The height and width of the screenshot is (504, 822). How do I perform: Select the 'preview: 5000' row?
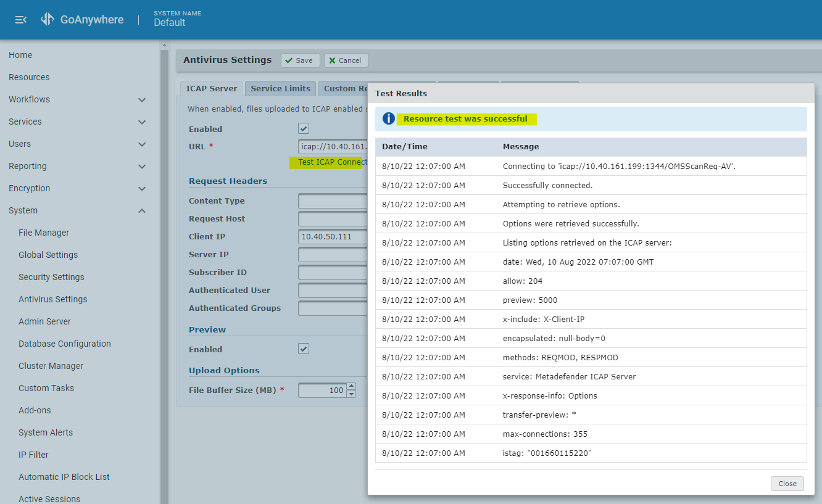(x=591, y=300)
